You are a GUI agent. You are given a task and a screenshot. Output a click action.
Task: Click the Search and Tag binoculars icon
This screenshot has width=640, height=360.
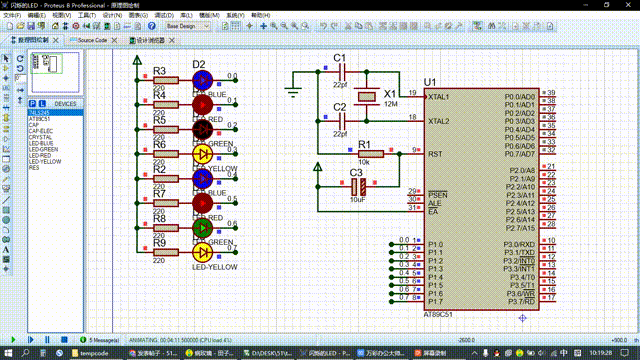pos(491,26)
